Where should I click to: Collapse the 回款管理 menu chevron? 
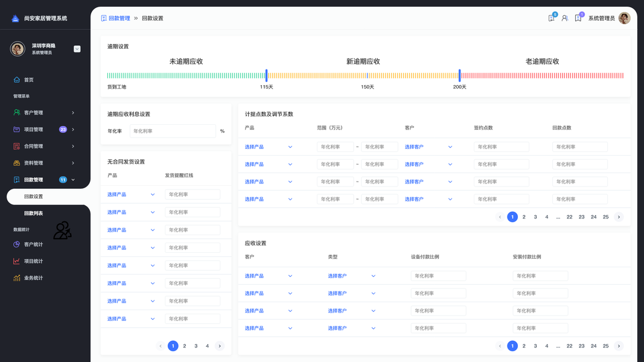[73, 180]
